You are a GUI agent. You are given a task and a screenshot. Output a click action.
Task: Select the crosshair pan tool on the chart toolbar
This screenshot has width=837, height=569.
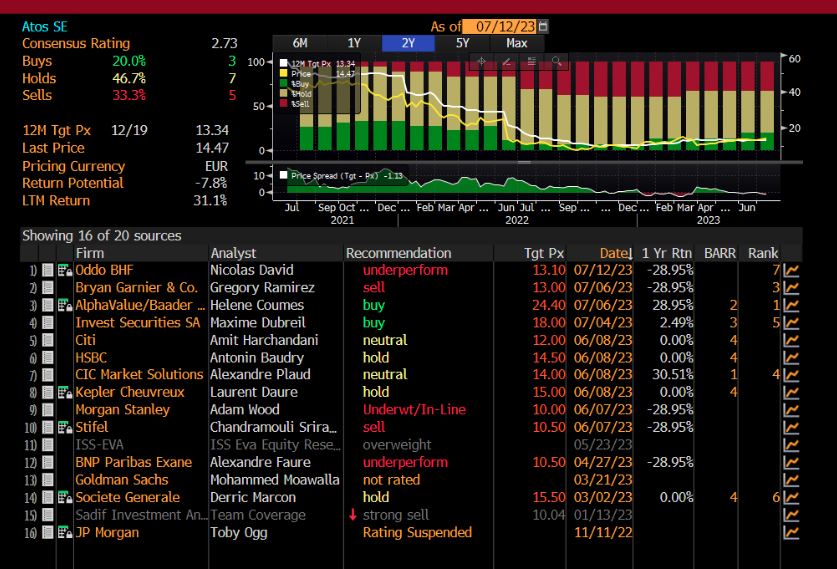(481, 61)
